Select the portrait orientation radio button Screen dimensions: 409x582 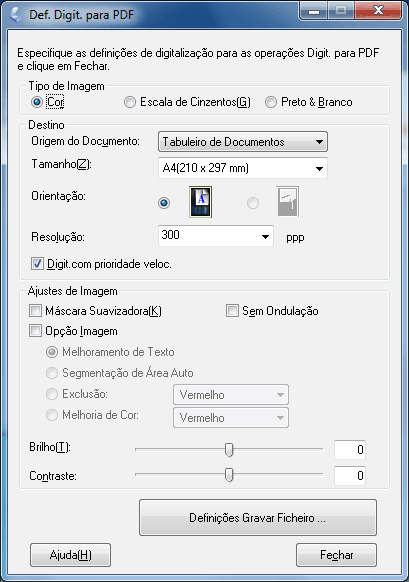click(164, 203)
